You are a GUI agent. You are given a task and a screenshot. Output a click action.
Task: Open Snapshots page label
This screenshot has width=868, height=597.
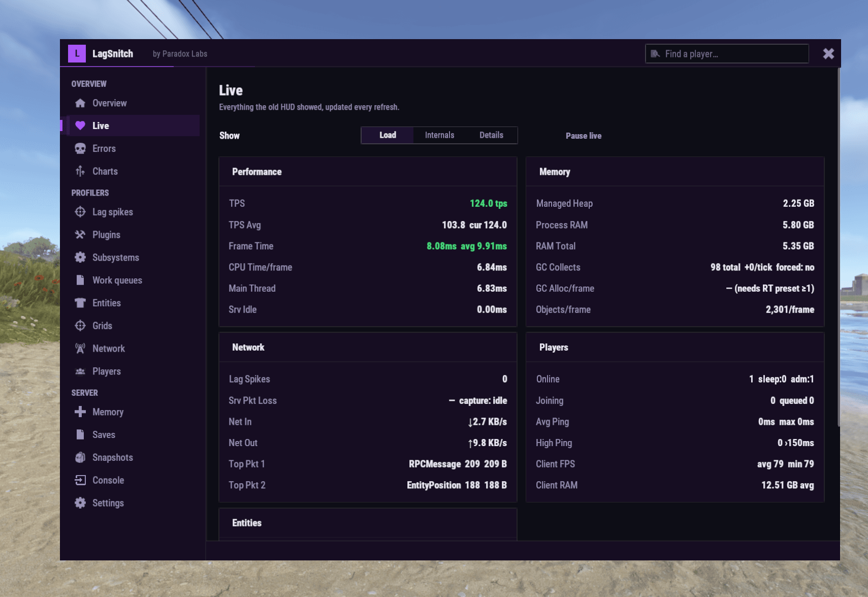pos(113,457)
